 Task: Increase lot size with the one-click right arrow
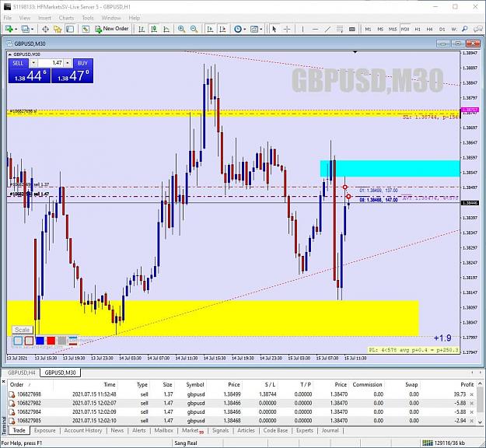click(68, 63)
